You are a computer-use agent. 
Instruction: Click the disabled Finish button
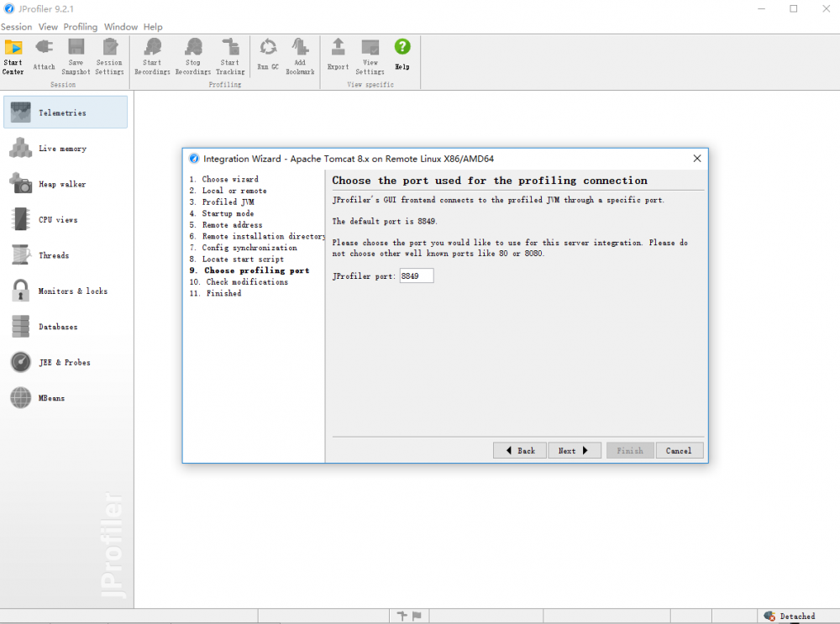click(630, 450)
